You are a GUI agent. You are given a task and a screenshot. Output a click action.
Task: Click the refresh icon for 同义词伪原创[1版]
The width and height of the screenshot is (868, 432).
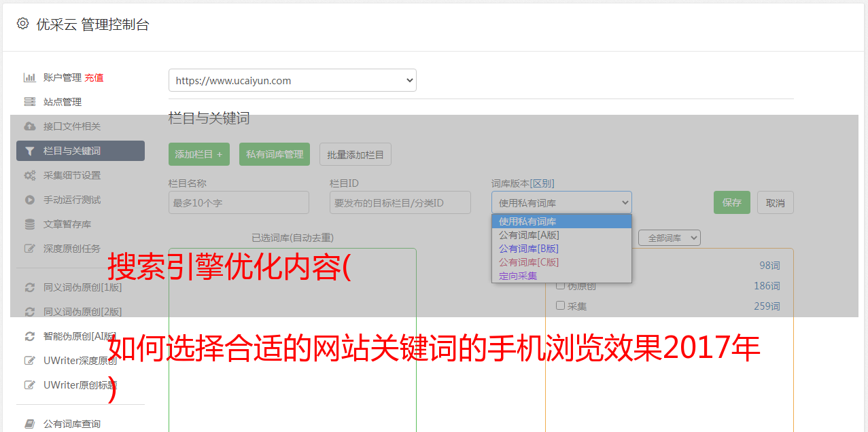(29, 287)
